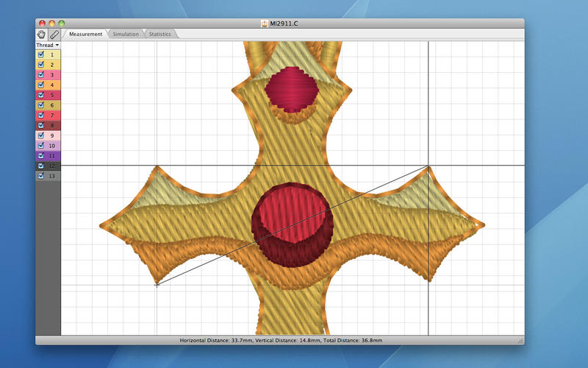Toggle thread 4 visibility checkbox
Image resolution: width=588 pixels, height=368 pixels.
(x=41, y=85)
